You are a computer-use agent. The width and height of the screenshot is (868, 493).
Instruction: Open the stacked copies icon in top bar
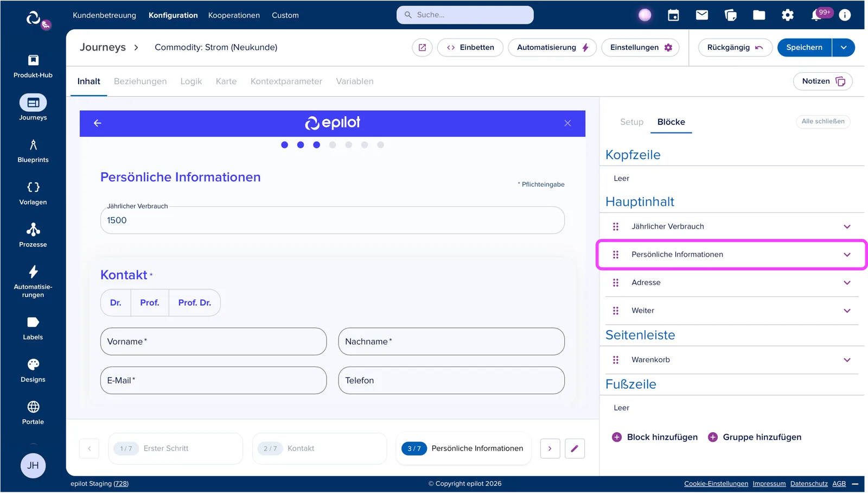731,15
